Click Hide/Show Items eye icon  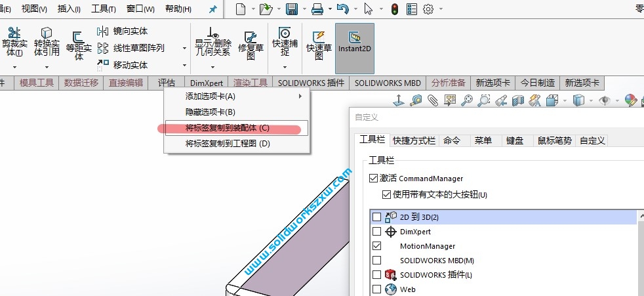604,100
